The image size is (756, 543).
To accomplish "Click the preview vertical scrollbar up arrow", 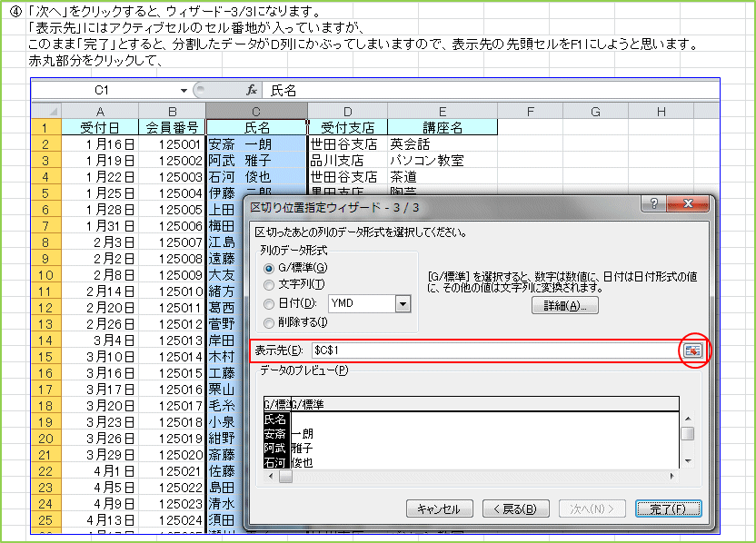I will click(688, 419).
